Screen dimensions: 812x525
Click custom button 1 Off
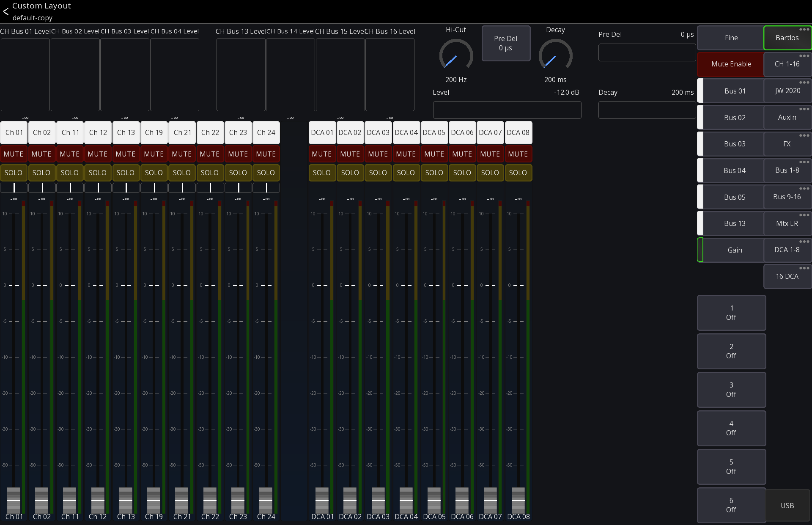tap(731, 313)
